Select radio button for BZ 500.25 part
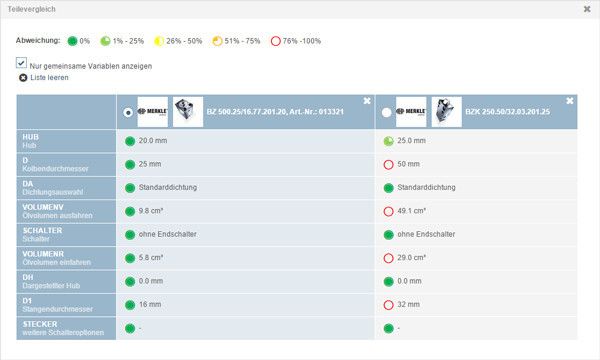Image resolution: width=600 pixels, height=360 pixels. [128, 112]
